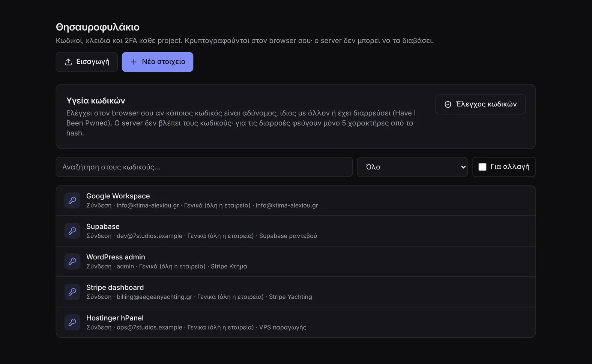592x364 pixels.
Task: Open the Όλα filter dropdown
Action: (x=412, y=167)
